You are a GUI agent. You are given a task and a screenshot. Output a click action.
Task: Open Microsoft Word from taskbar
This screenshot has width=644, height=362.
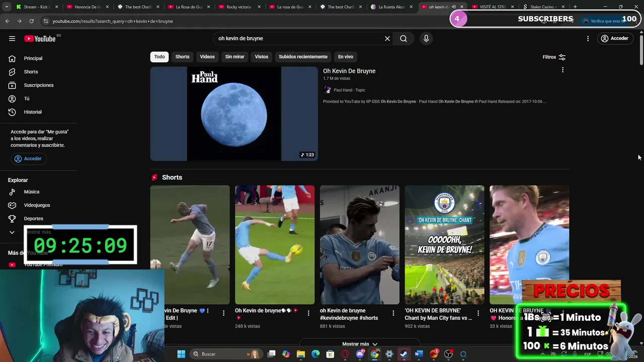pyautogui.click(x=419, y=354)
